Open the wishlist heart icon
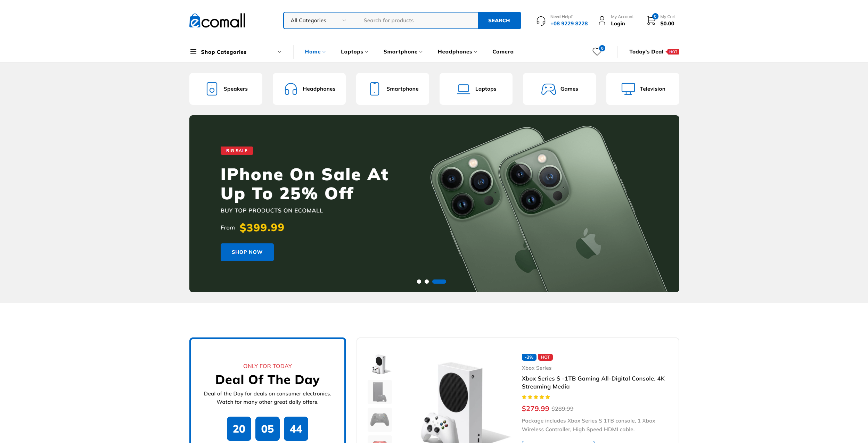 597,51
